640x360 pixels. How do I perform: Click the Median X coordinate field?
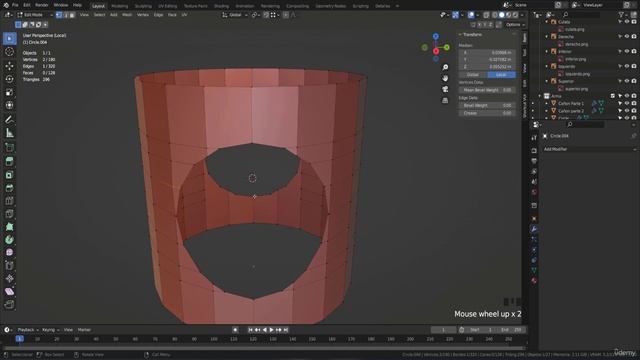(487, 53)
